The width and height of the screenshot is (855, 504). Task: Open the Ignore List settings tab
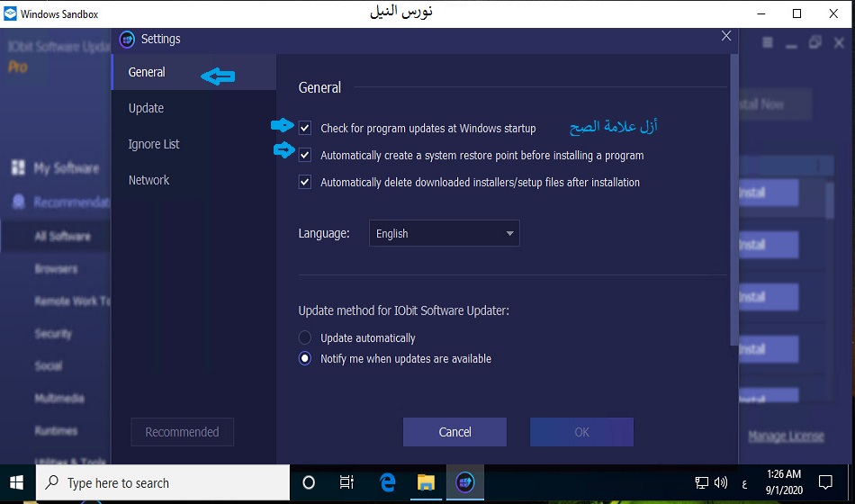(154, 144)
